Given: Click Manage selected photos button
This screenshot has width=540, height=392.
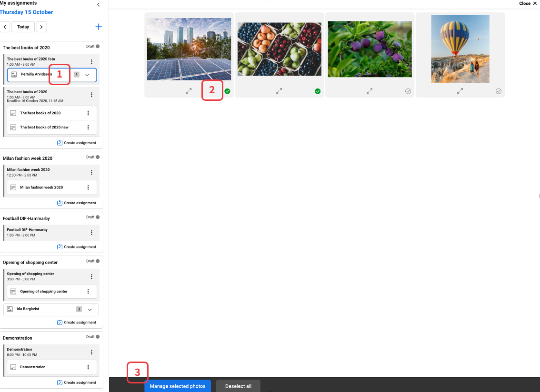Looking at the screenshot, I should (178, 386).
